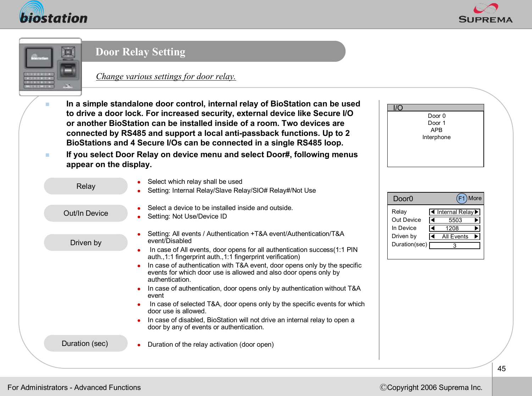Click 'Select which relay shall be used' text
532x396 pixels.
[x=195, y=182]
